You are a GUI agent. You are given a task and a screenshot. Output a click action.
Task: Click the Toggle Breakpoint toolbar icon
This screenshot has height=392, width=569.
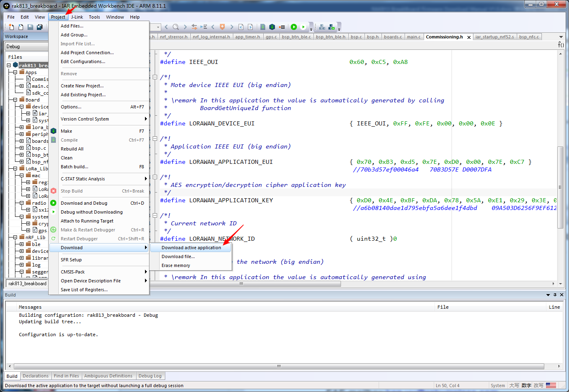click(x=282, y=27)
